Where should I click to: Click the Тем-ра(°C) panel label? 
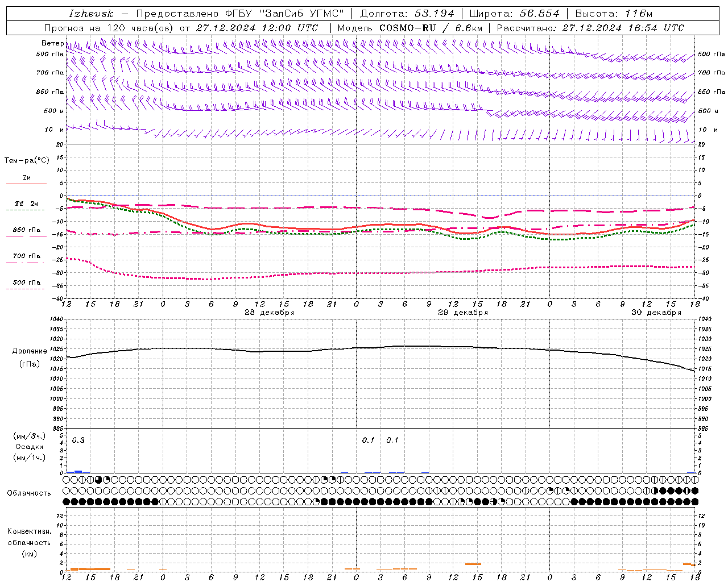27,161
